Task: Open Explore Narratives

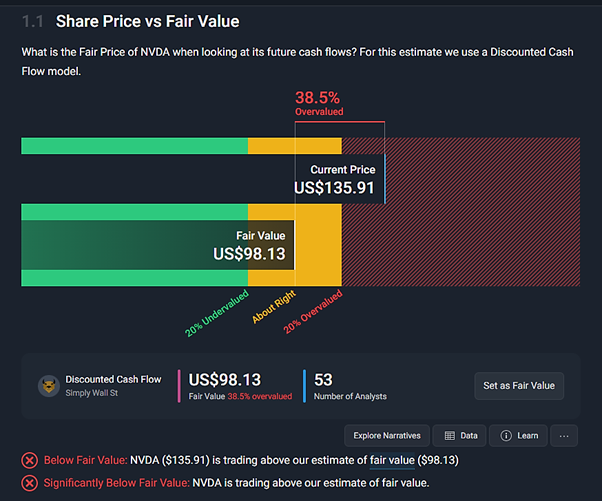Action: [x=387, y=436]
